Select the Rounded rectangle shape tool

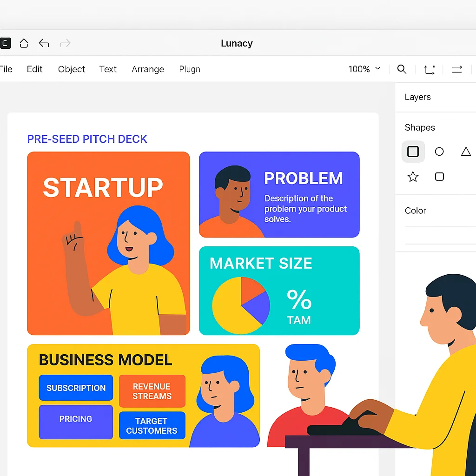(439, 177)
